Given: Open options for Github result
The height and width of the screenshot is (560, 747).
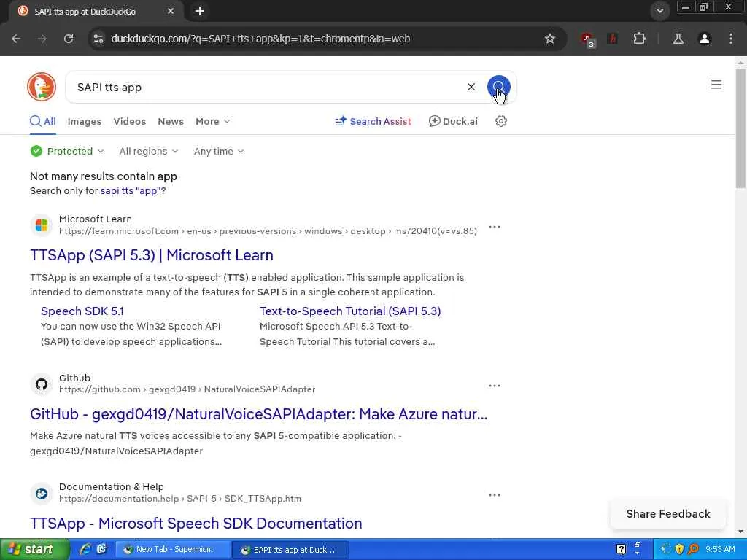Looking at the screenshot, I should pos(495,385).
